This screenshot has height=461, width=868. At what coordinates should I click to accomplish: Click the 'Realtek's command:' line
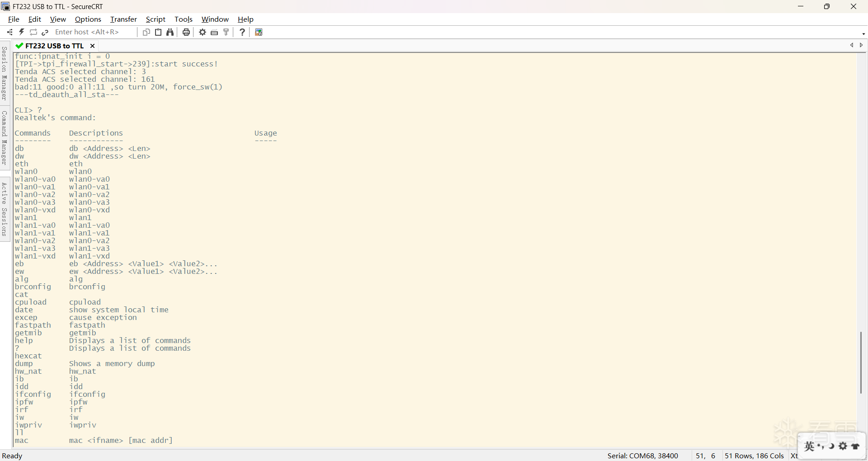(x=56, y=118)
